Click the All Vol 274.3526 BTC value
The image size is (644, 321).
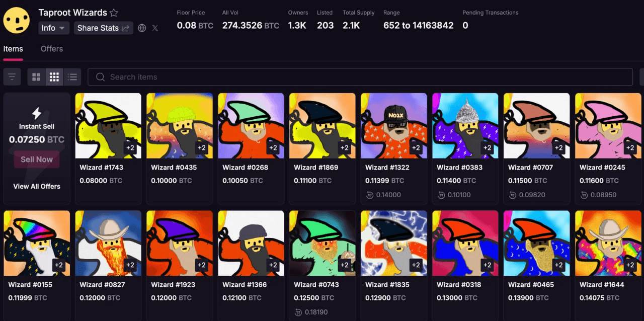coord(251,25)
